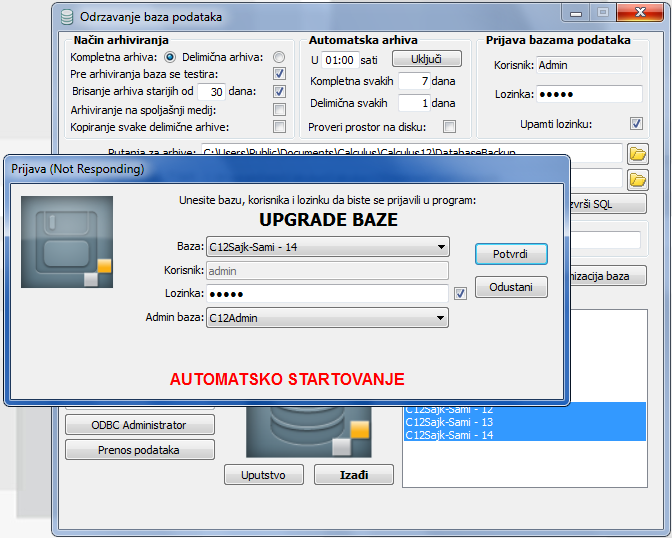Open the Baza dropdown list
The width and height of the screenshot is (672, 538).
[x=441, y=247]
